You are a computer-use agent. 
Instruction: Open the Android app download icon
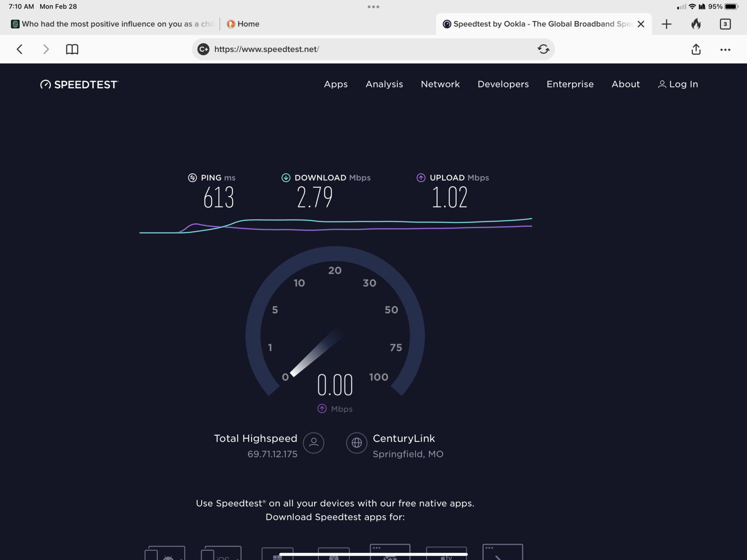click(165, 553)
